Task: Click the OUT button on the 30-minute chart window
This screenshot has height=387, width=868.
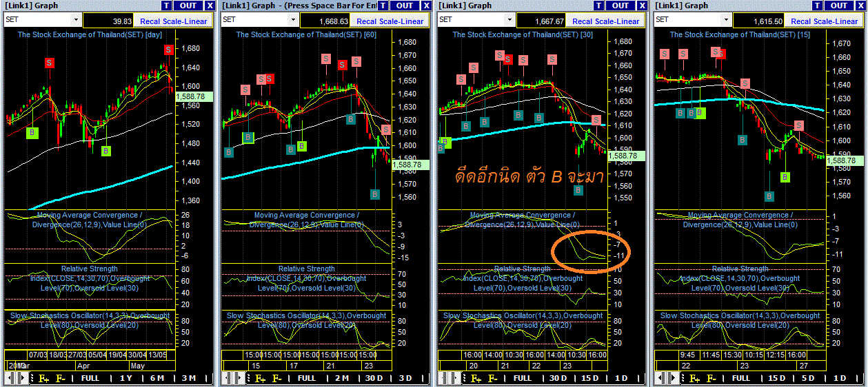Action: (620, 6)
